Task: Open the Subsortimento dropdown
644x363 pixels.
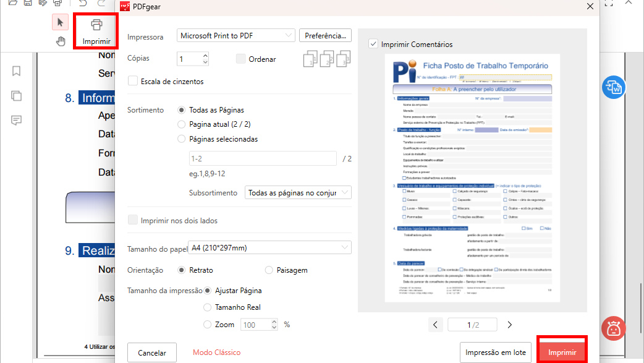Action: point(298,192)
